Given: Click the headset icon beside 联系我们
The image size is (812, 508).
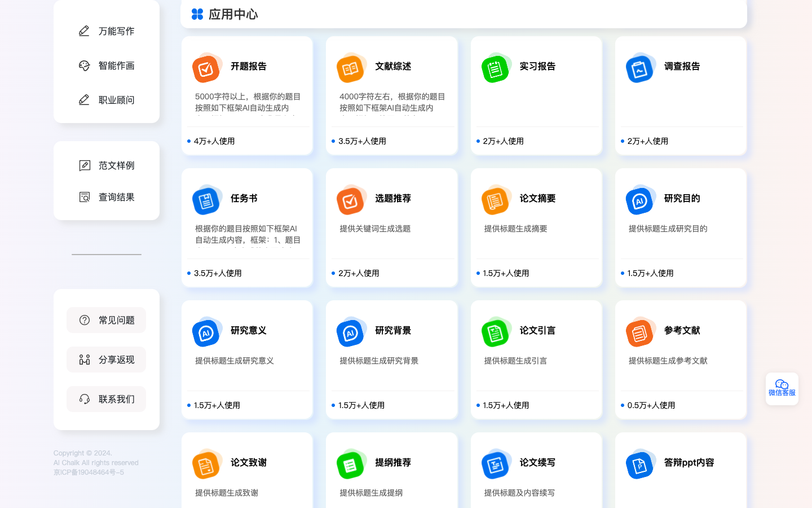Looking at the screenshot, I should point(85,399).
